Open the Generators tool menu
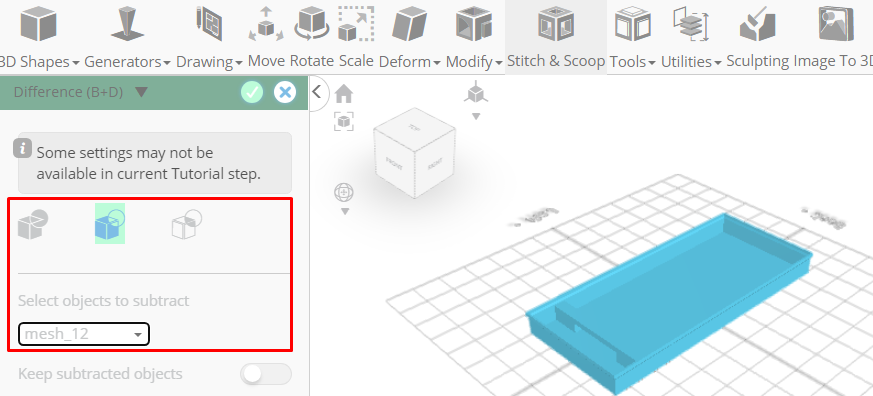This screenshot has width=873, height=396. click(x=127, y=37)
